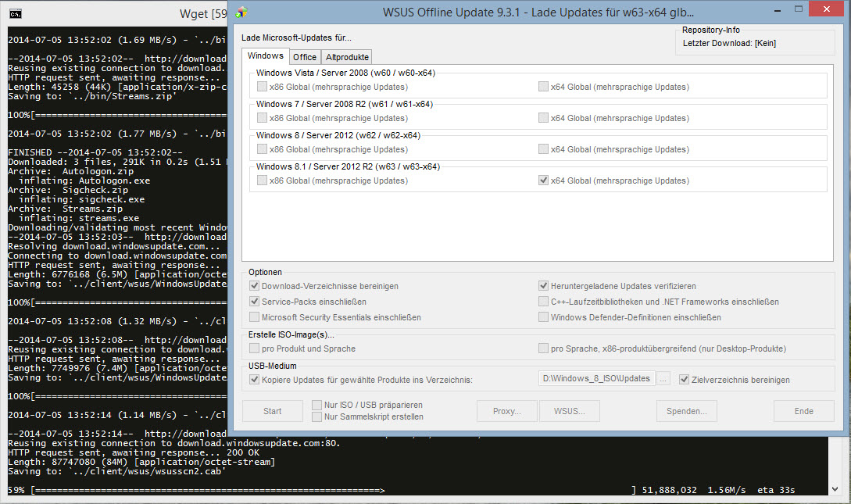Click the Spenden button
This screenshot has height=504, width=851.
[x=687, y=411]
